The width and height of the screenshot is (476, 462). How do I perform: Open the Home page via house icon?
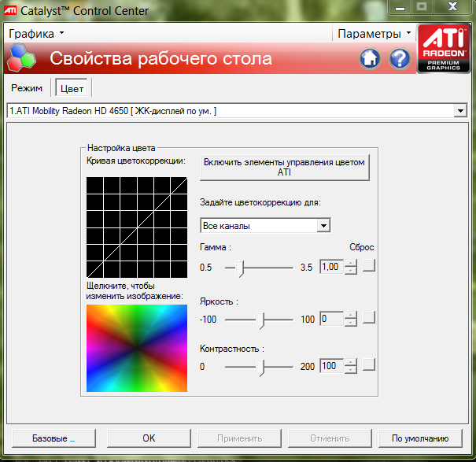pyautogui.click(x=370, y=58)
